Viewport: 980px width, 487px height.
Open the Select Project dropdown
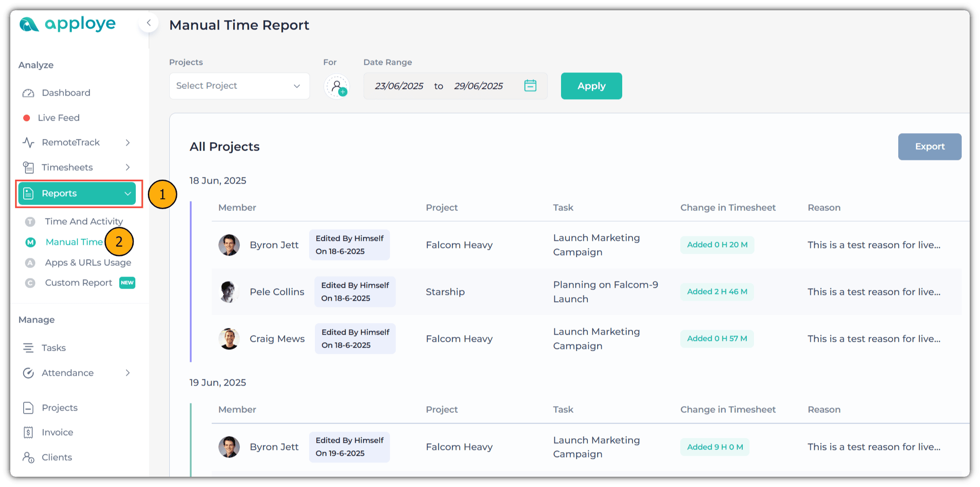(239, 86)
